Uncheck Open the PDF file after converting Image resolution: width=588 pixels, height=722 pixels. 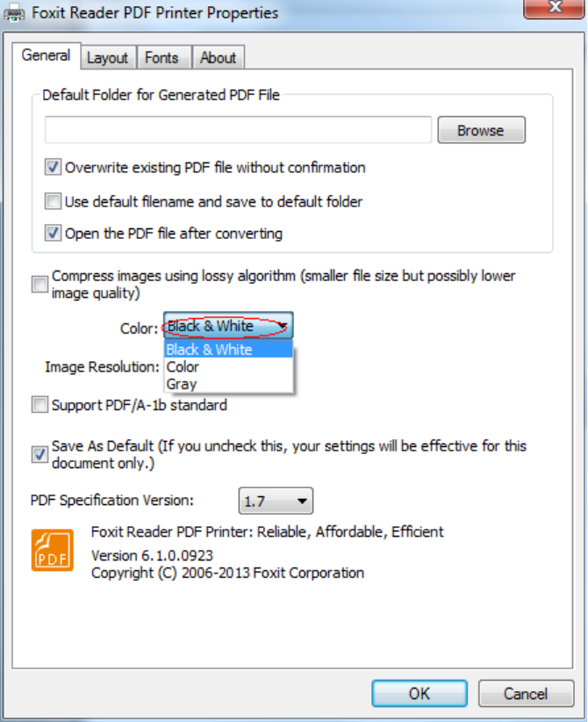pos(53,234)
